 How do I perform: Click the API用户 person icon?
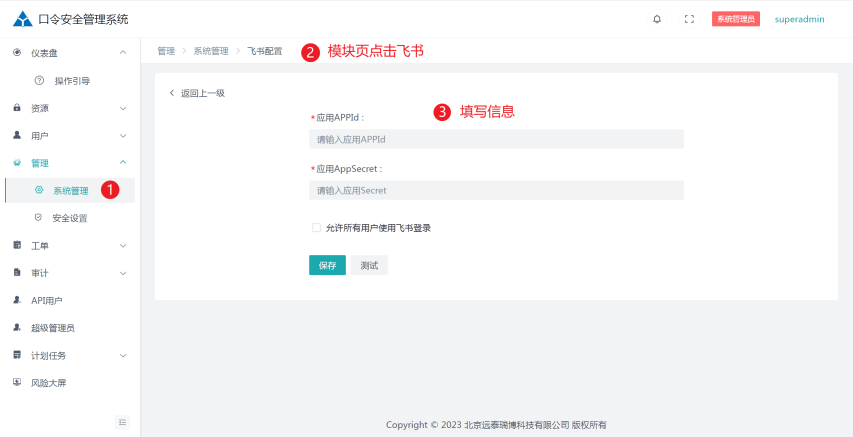point(17,300)
